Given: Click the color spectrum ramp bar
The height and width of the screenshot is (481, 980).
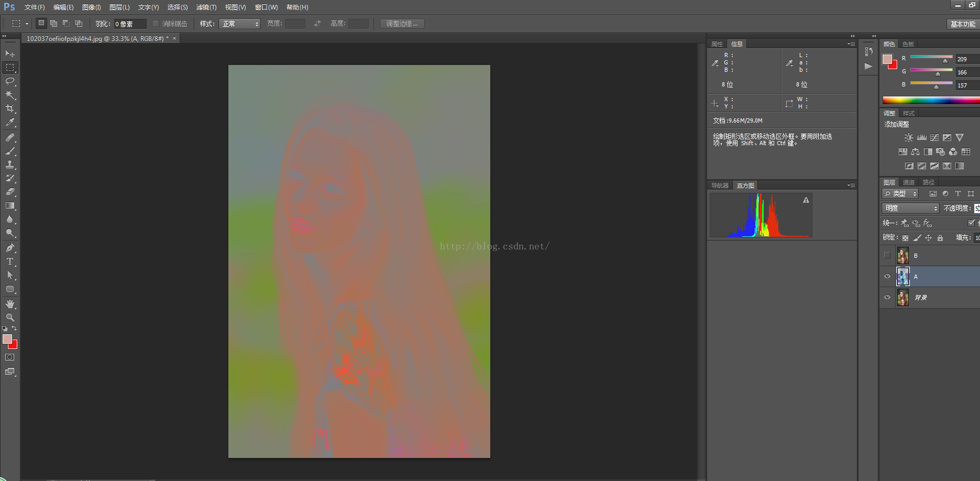Looking at the screenshot, I should tap(931, 100).
